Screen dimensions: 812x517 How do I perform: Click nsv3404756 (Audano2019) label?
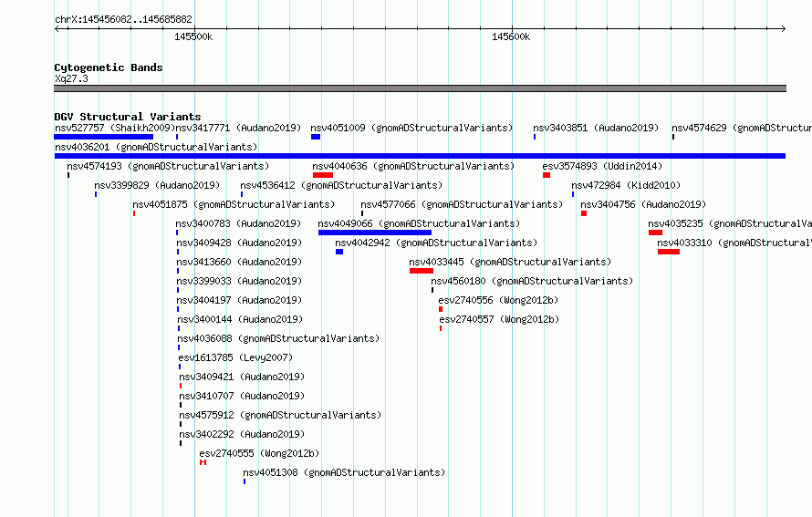[x=643, y=204]
